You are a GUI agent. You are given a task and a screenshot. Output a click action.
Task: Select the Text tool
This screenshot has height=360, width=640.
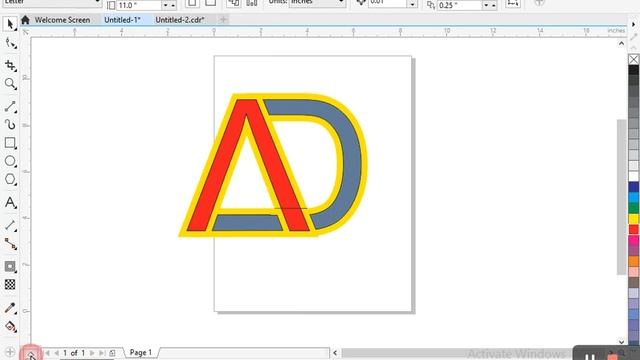point(10,202)
